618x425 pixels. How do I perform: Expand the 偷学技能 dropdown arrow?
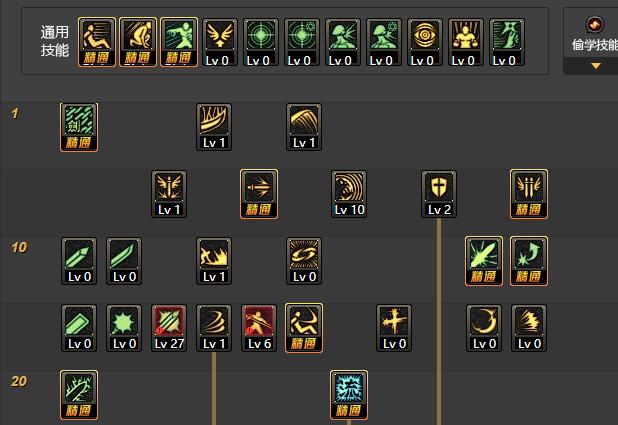pyautogui.click(x=596, y=66)
